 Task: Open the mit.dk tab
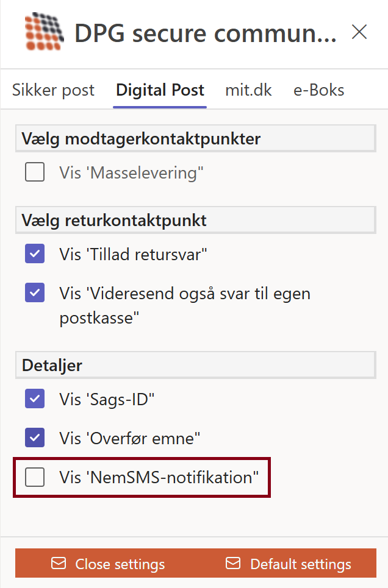coord(248,91)
